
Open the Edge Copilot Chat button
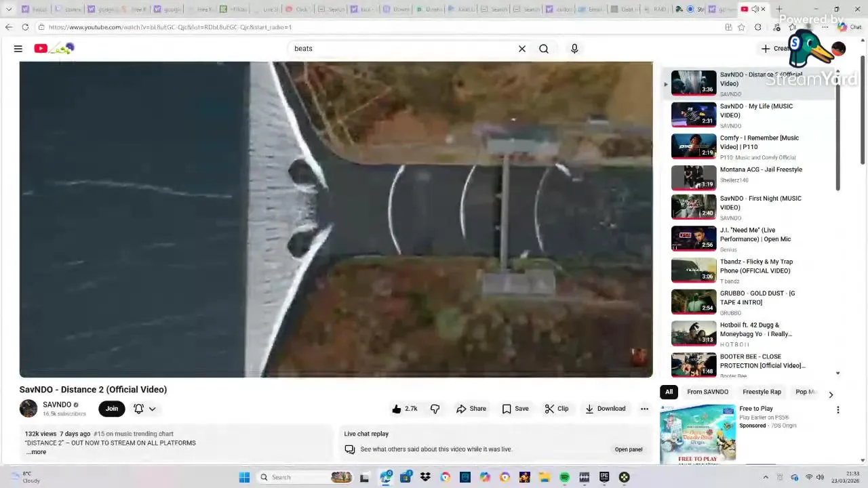click(x=848, y=27)
